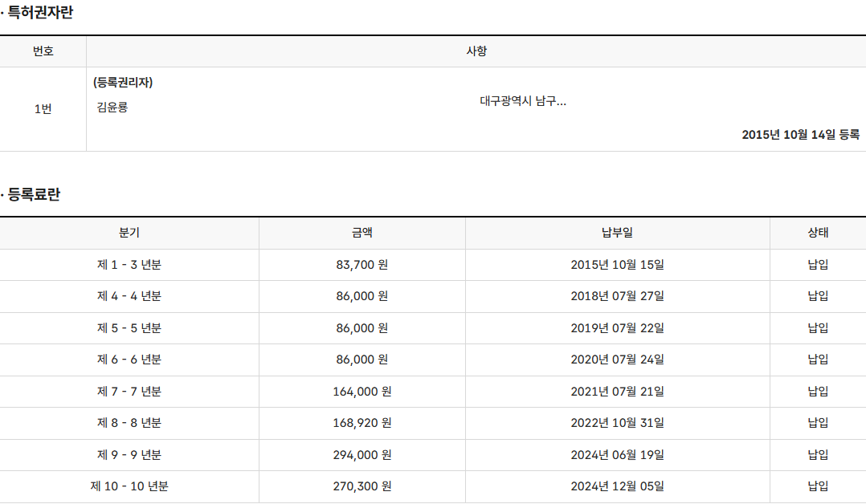The height and width of the screenshot is (504, 866).
Task: Click the 2015년 10월 14일 등록 text
Action: (x=800, y=135)
